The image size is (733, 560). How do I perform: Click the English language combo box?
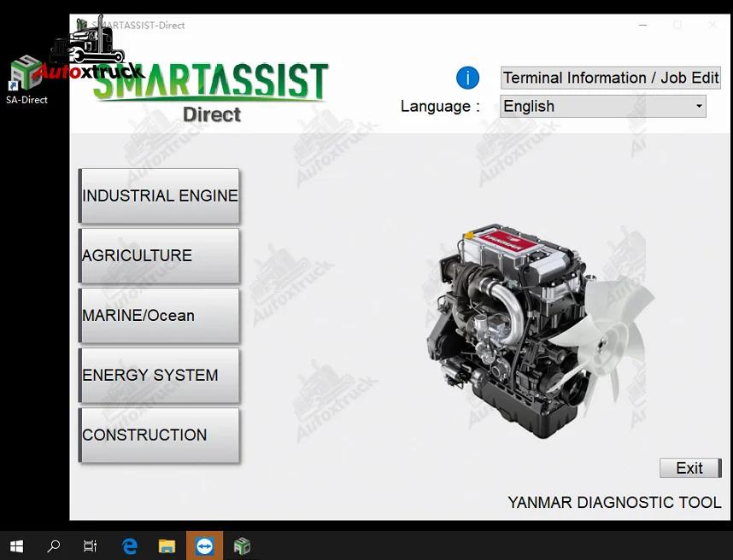click(603, 106)
